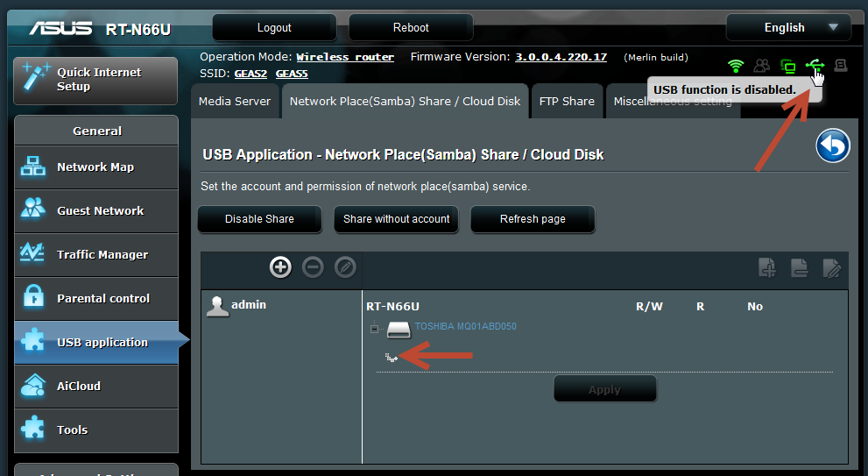Click the No permission column header
The image size is (868, 476).
(x=755, y=307)
